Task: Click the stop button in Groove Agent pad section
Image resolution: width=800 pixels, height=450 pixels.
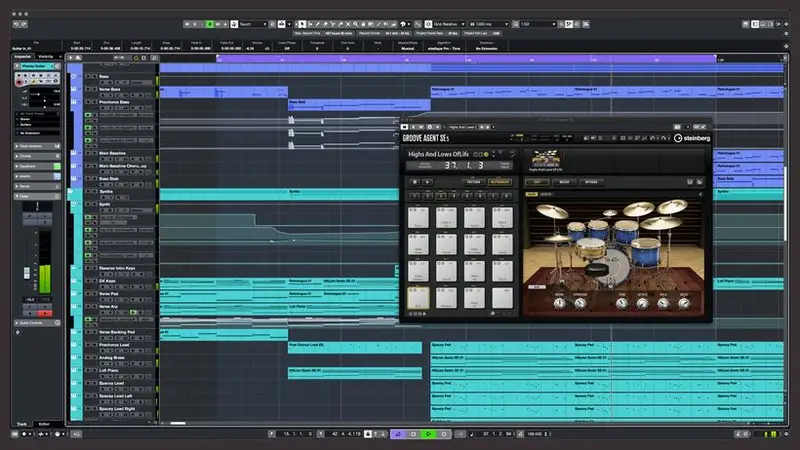Action: coord(413,182)
